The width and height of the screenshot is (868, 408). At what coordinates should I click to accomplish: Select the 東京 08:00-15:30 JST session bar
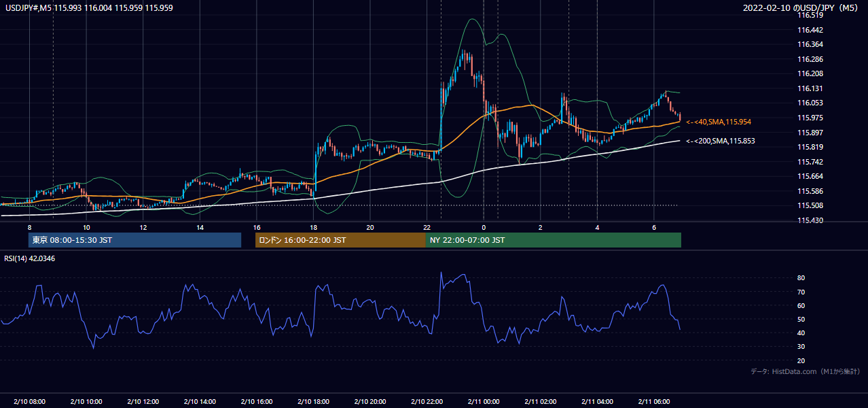pos(134,240)
